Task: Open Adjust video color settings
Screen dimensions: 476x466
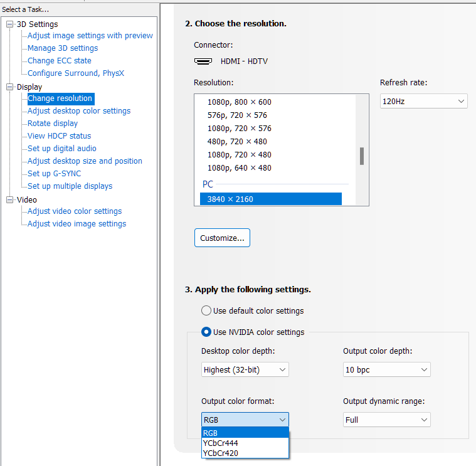Action: 75,211
